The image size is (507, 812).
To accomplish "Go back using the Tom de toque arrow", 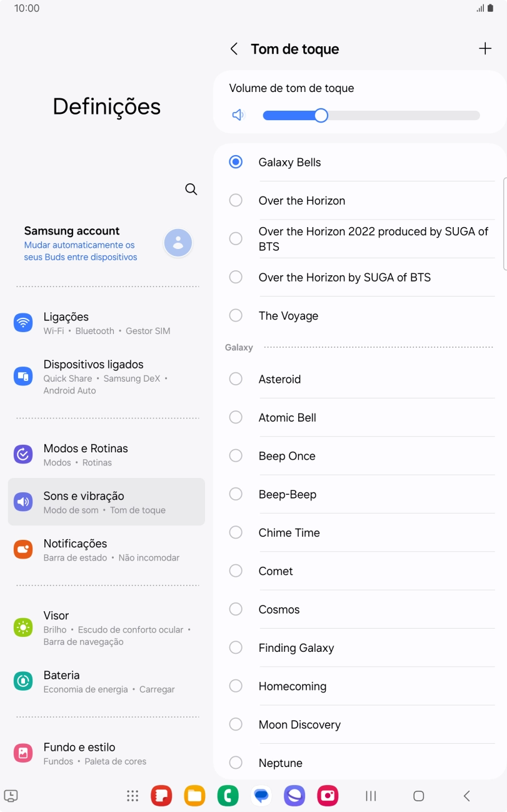I will (x=234, y=49).
